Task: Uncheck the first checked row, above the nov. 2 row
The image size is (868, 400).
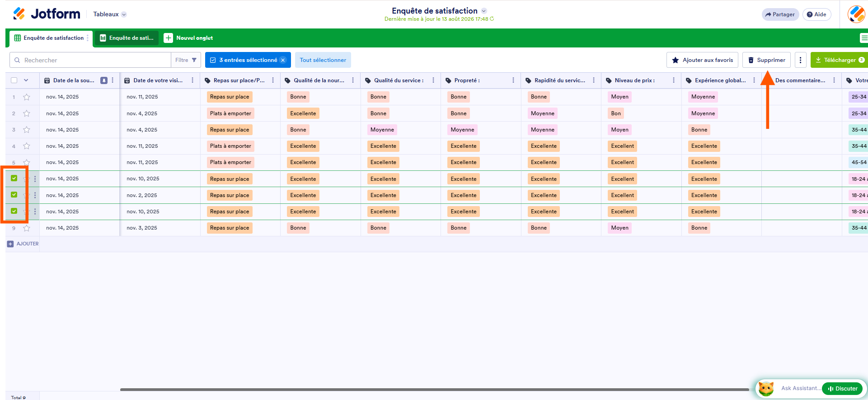Action: pyautogui.click(x=14, y=179)
